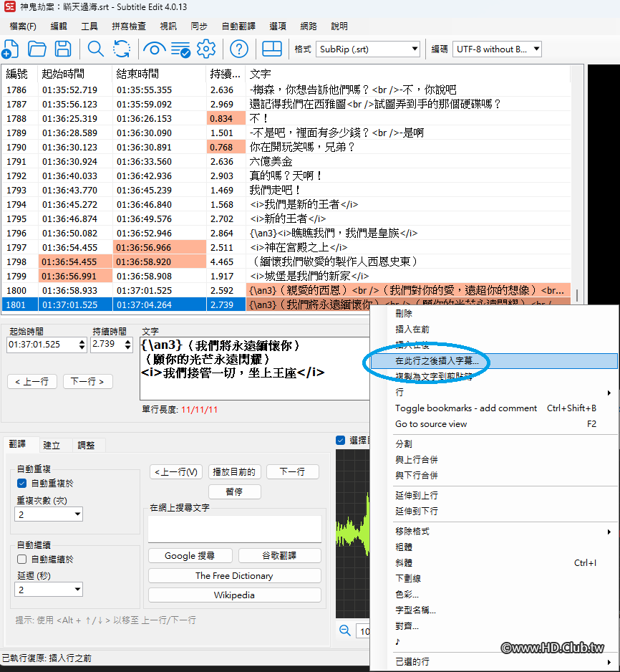Toggle layout window-panes icon
620x672 pixels.
point(271,49)
